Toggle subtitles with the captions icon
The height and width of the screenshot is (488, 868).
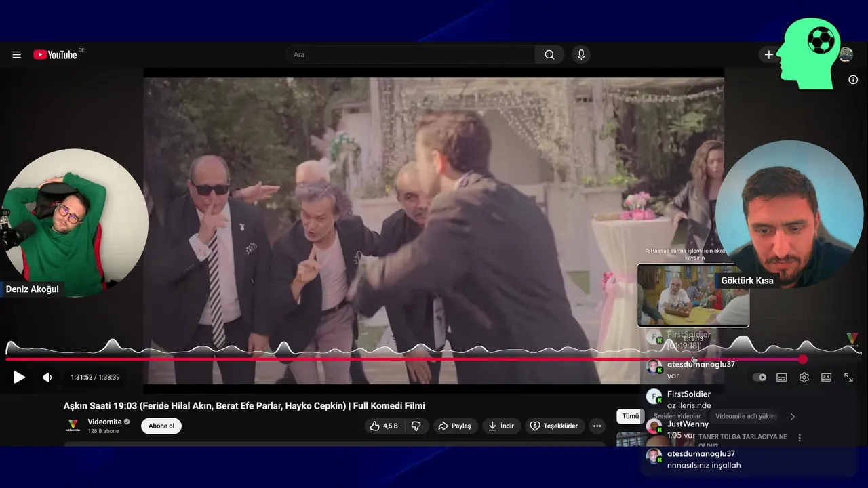782,378
